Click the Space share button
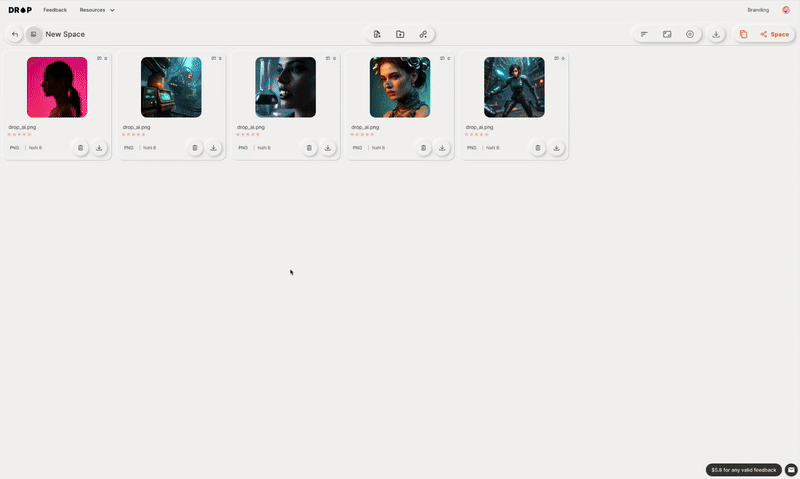Viewport: 800px width, 479px height. [x=774, y=34]
